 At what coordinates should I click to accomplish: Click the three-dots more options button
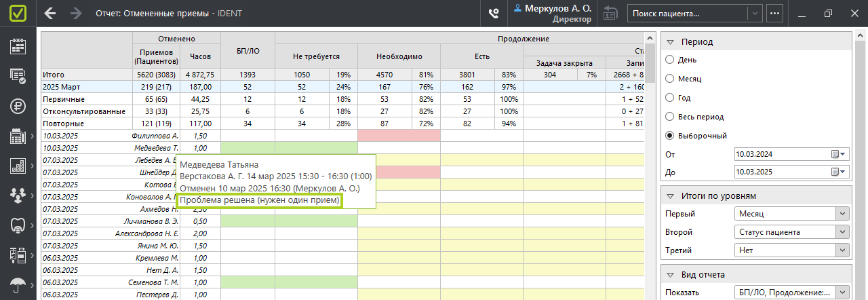(774, 13)
